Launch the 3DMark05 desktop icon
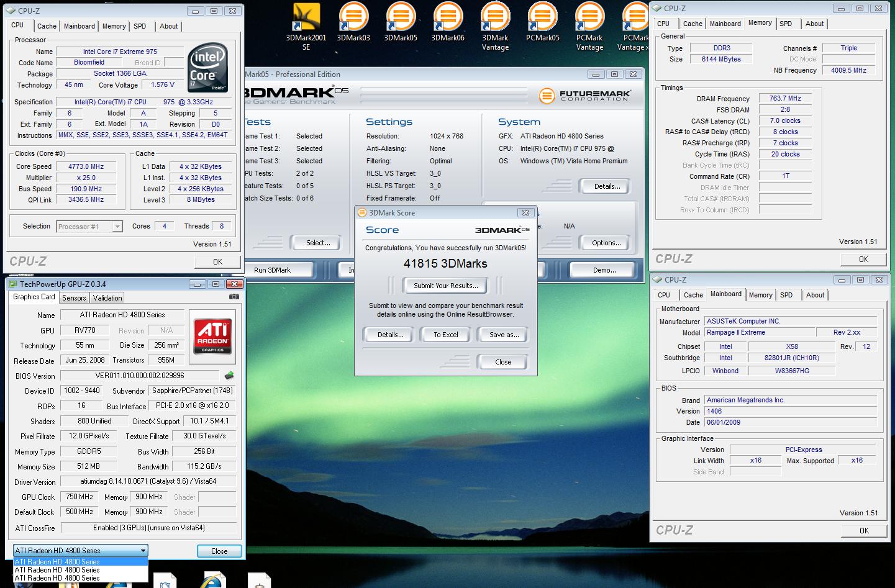This screenshot has width=895, height=588. (401, 22)
